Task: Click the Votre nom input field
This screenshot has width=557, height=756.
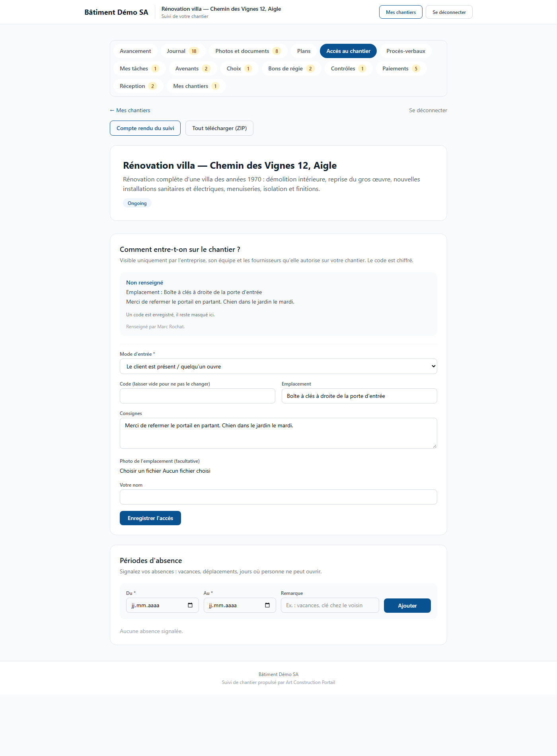Action: [x=278, y=497]
